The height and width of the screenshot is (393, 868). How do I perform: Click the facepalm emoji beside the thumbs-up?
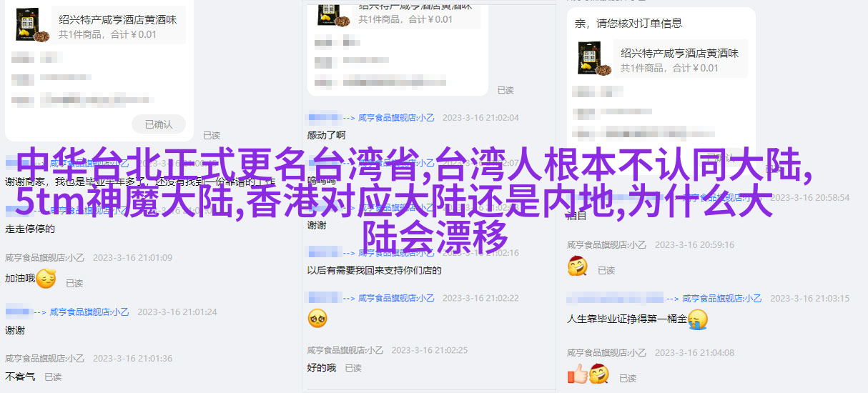pyautogui.click(x=599, y=374)
